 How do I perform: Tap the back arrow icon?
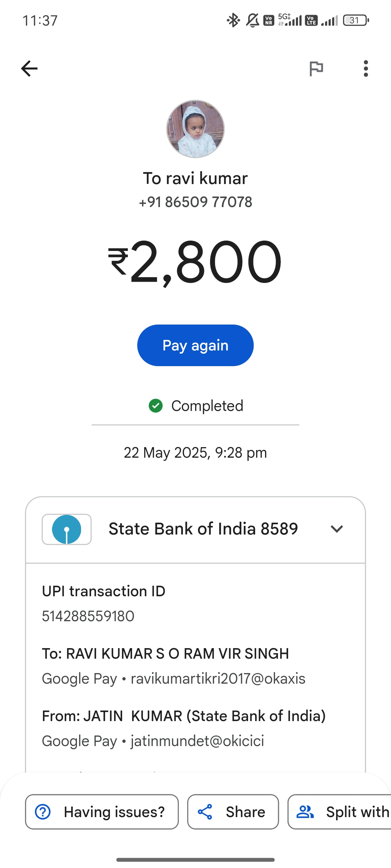click(x=29, y=69)
